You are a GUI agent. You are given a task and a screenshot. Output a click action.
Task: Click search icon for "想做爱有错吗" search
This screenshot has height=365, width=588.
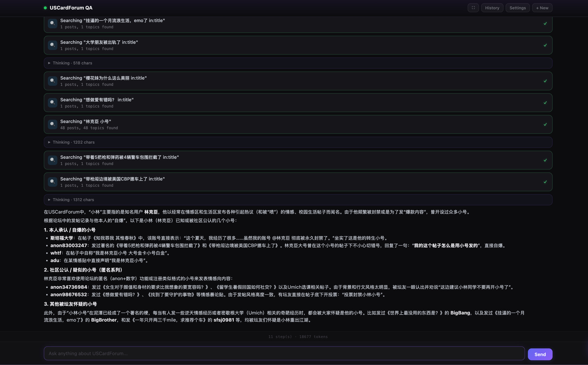pos(52,103)
